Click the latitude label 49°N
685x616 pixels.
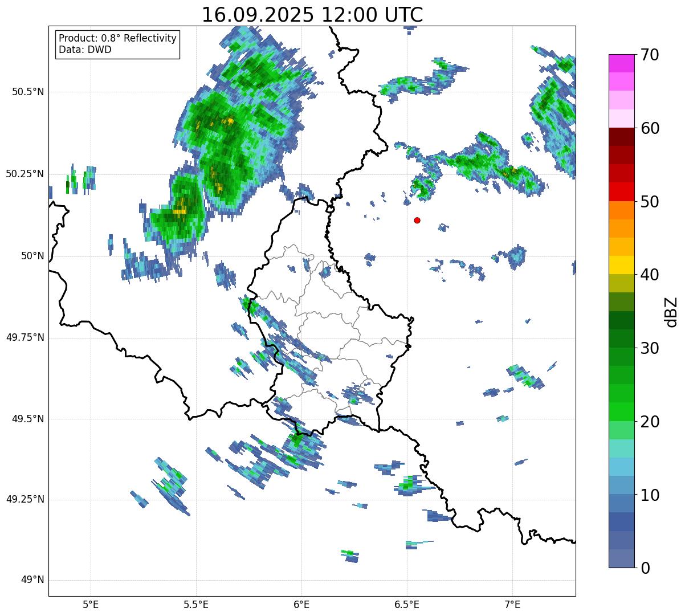pyautogui.click(x=33, y=580)
